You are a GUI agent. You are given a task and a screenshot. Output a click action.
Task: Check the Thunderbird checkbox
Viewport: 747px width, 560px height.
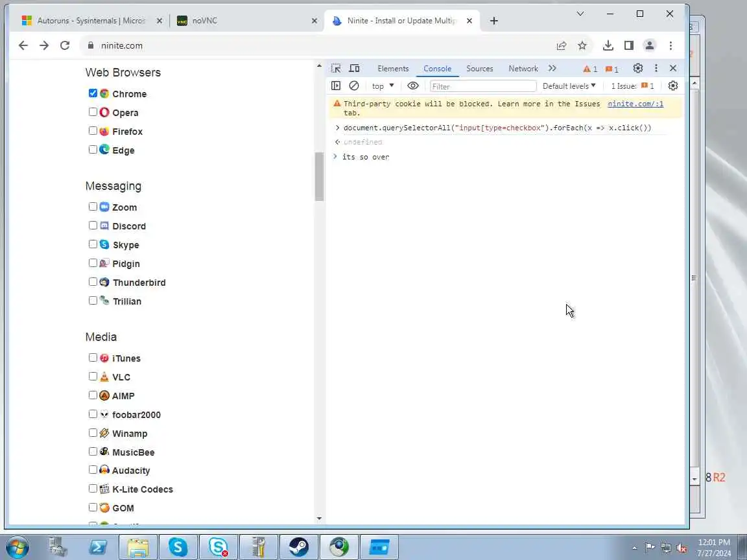coord(93,282)
